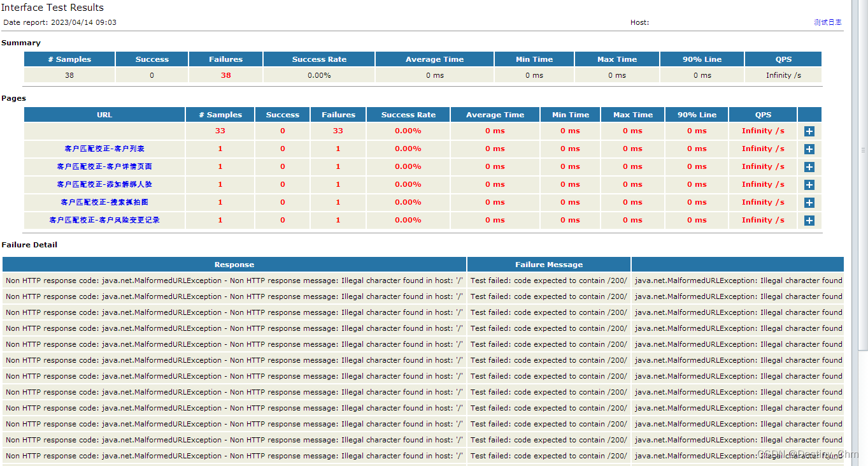
Task: Click the Host: label
Action: pyautogui.click(x=639, y=22)
